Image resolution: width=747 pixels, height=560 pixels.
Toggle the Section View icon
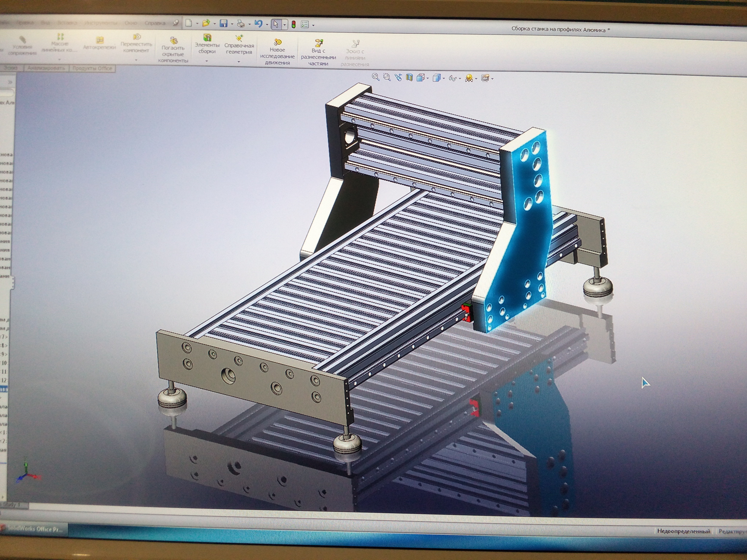[409, 77]
